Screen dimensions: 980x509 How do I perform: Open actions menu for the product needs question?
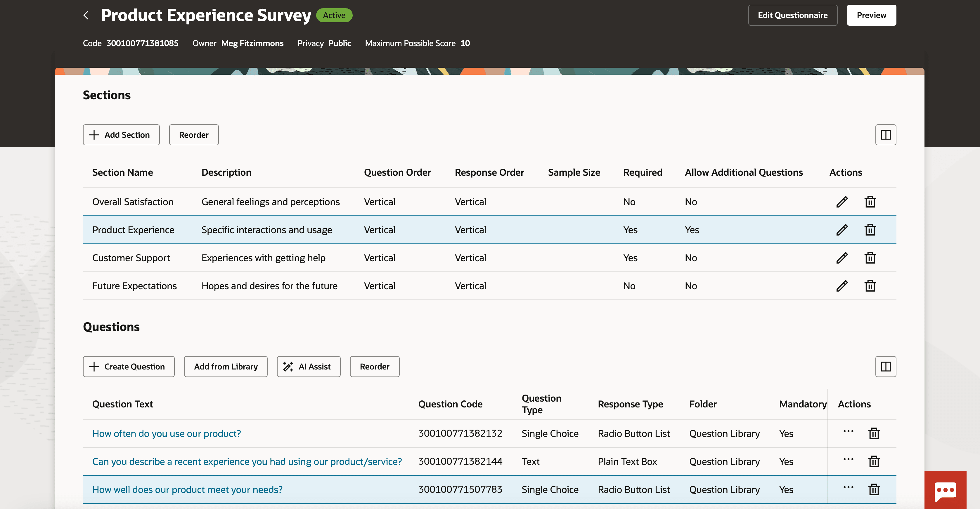[x=849, y=489]
